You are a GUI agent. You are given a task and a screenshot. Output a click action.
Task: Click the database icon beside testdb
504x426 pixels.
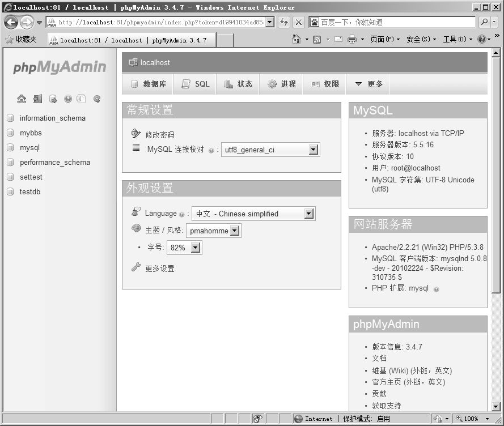pos(10,192)
